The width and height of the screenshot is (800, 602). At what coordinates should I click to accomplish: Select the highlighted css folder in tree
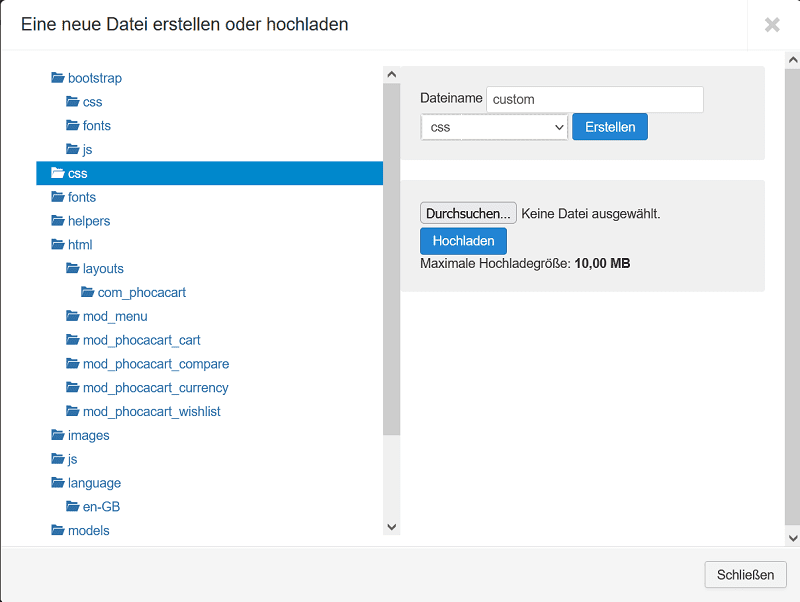tap(78, 174)
